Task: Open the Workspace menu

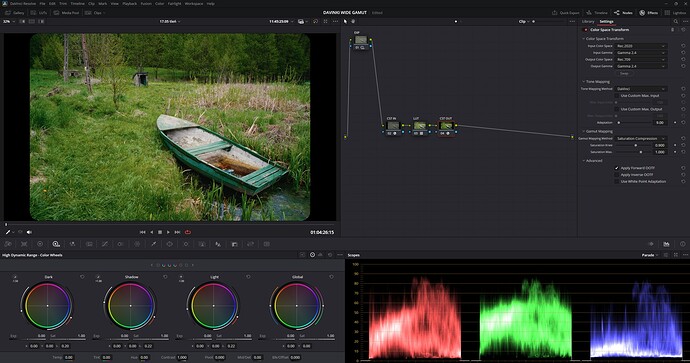Action: 194,4
